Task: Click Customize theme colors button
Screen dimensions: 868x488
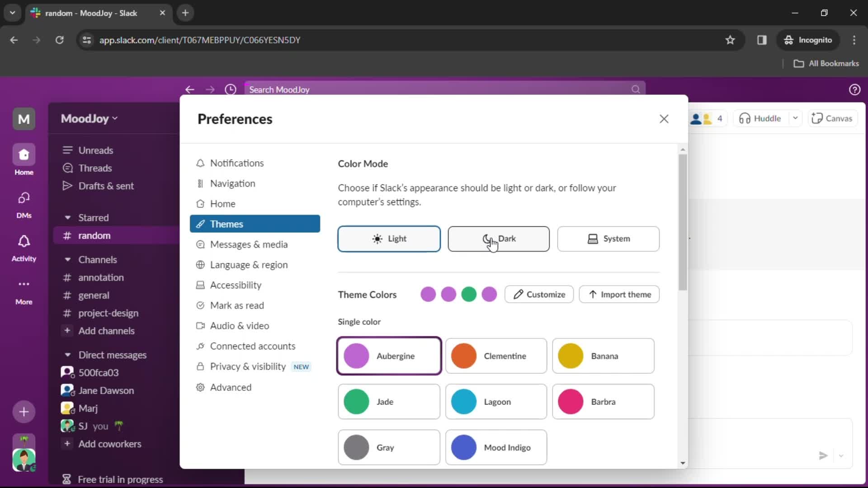Action: pyautogui.click(x=539, y=294)
